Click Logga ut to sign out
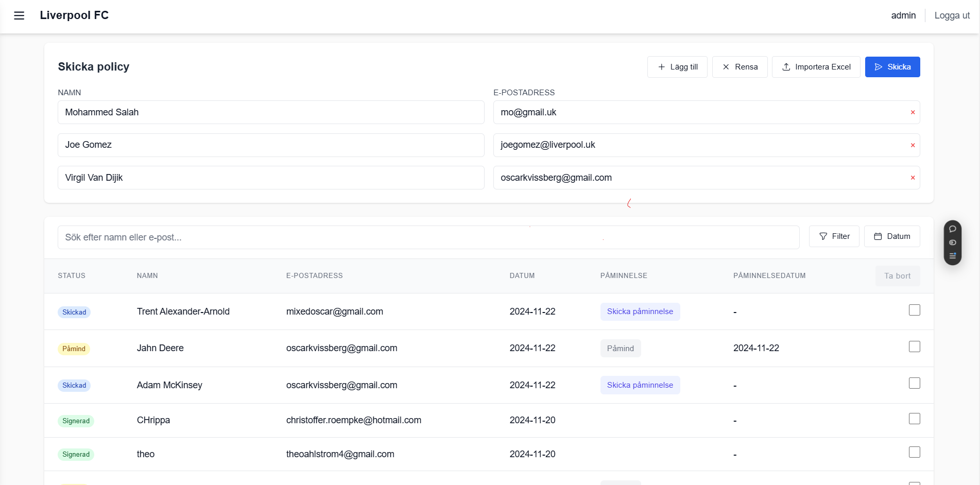Screen dimensions: 980x485 [x=952, y=15]
